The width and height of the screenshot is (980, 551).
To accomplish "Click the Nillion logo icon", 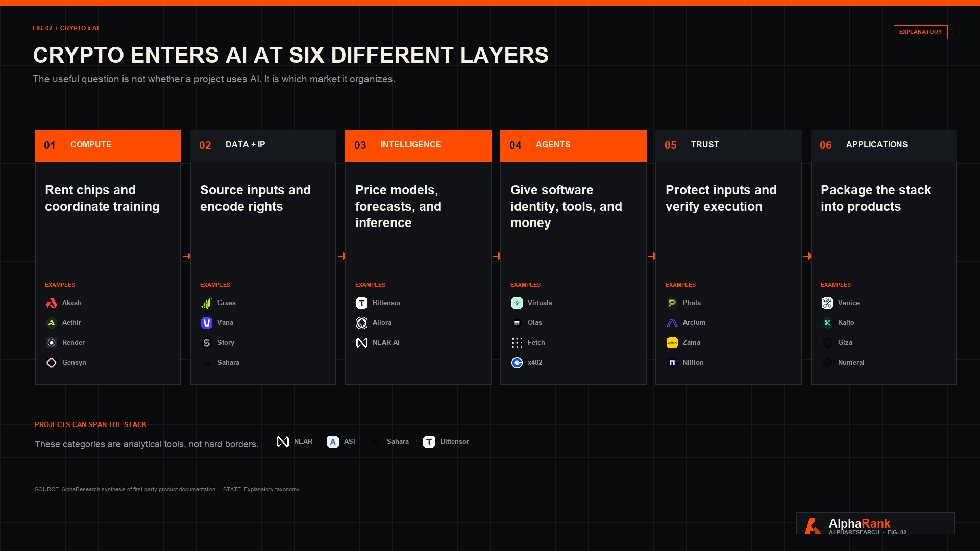I will (672, 363).
